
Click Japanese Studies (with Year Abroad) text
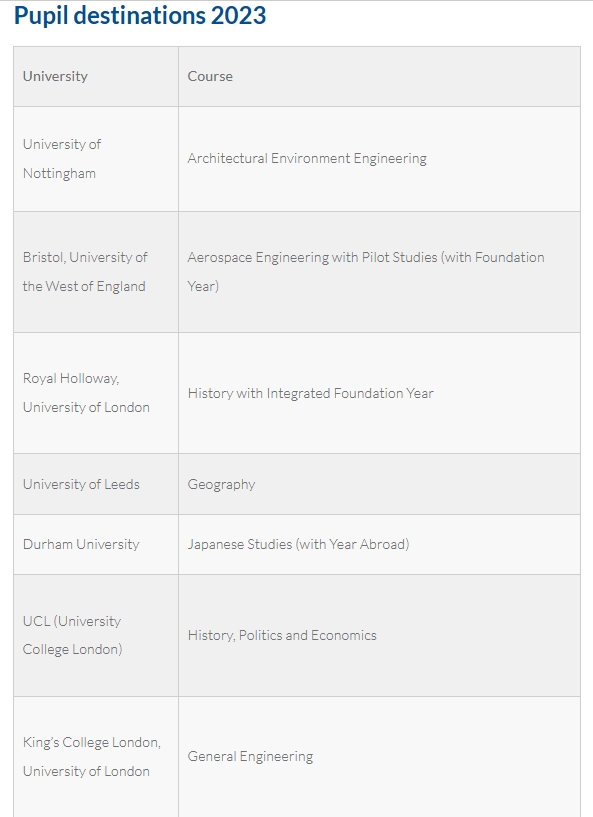tap(299, 544)
